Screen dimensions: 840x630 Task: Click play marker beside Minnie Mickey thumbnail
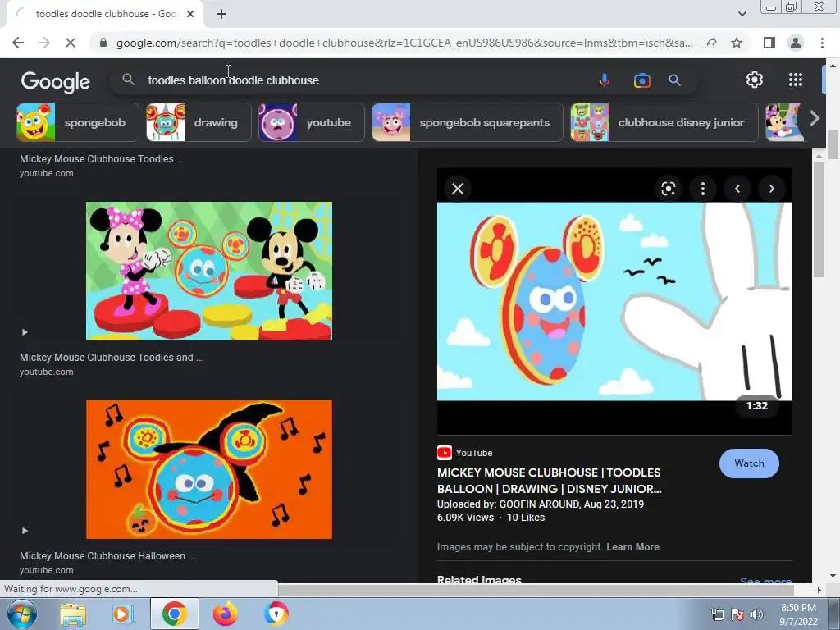25,332
